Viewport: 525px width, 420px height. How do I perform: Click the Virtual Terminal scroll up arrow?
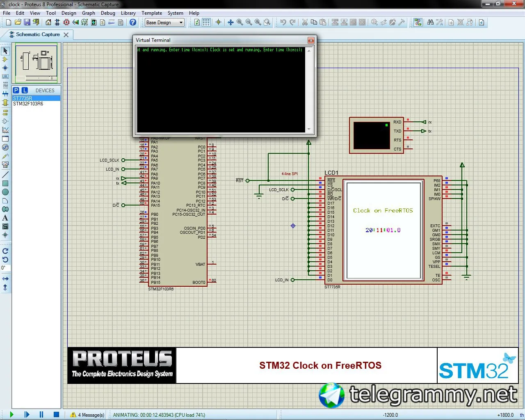coord(309,50)
